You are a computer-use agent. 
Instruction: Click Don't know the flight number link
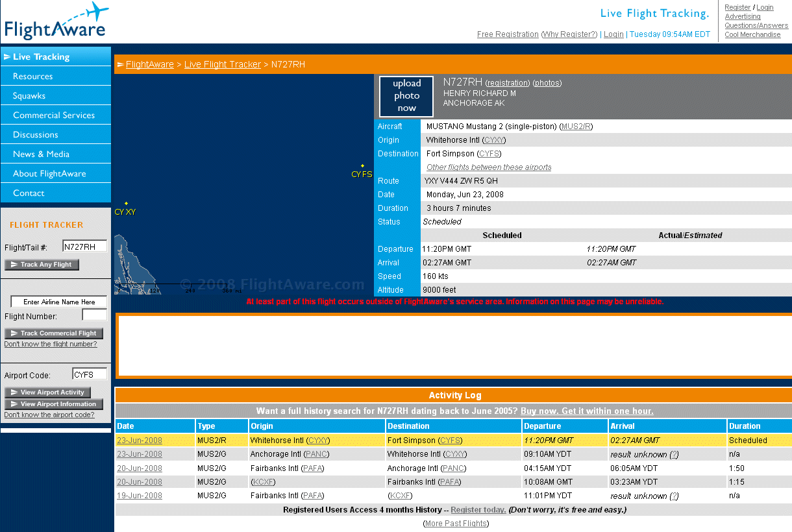click(x=51, y=344)
